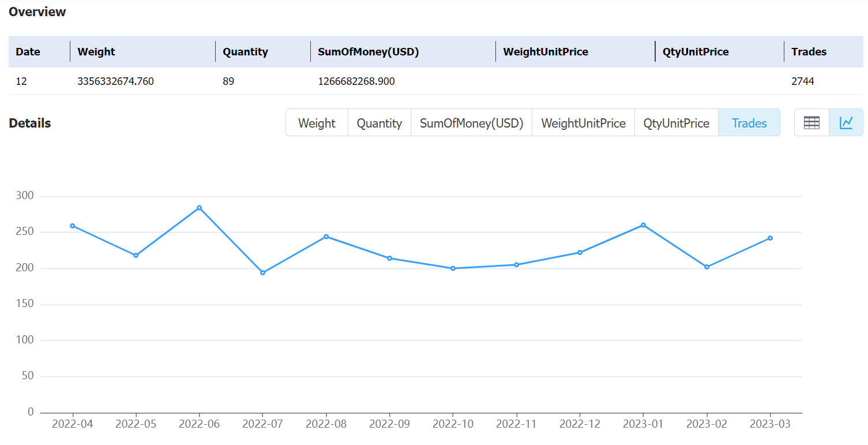Click the 2022-09 data point
This screenshot has height=445, width=868.
click(x=390, y=258)
